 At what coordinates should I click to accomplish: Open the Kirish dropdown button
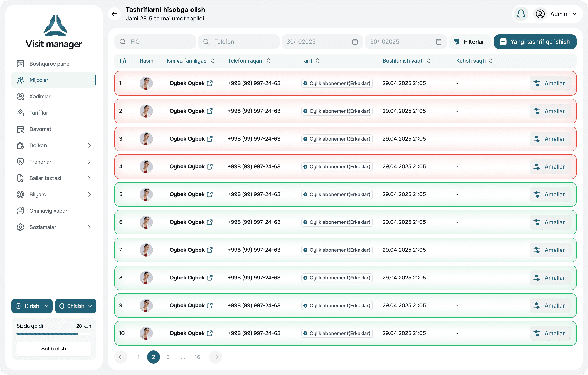click(32, 306)
